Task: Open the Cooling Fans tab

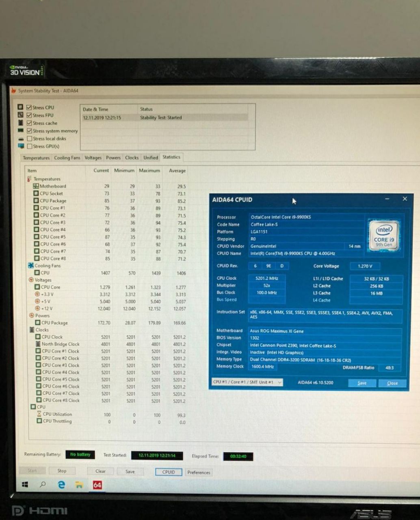Action: tap(67, 158)
